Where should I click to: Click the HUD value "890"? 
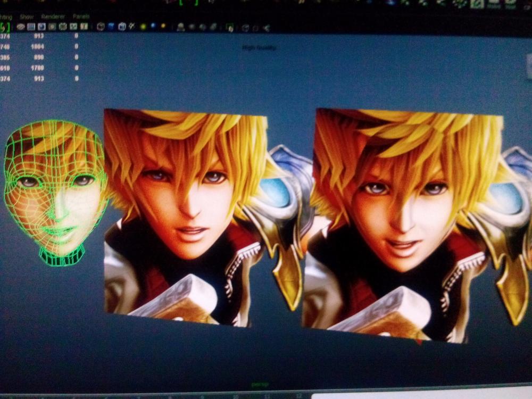click(39, 57)
